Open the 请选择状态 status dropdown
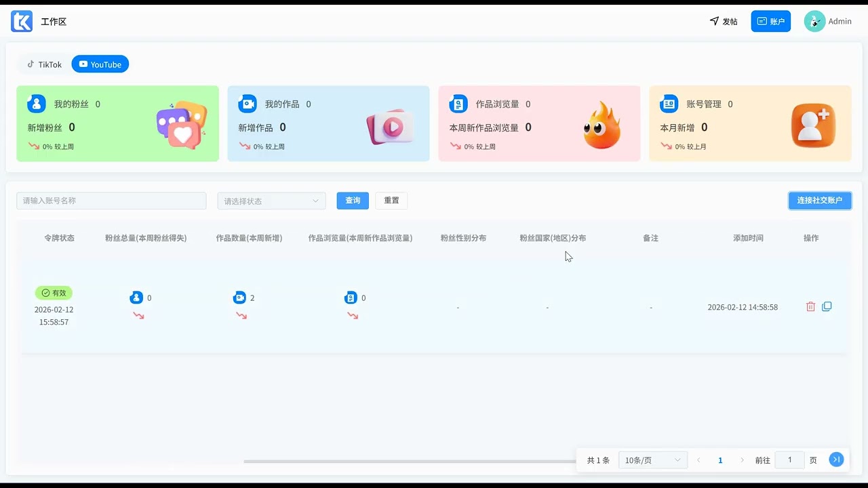This screenshot has height=488, width=868. [x=271, y=201]
